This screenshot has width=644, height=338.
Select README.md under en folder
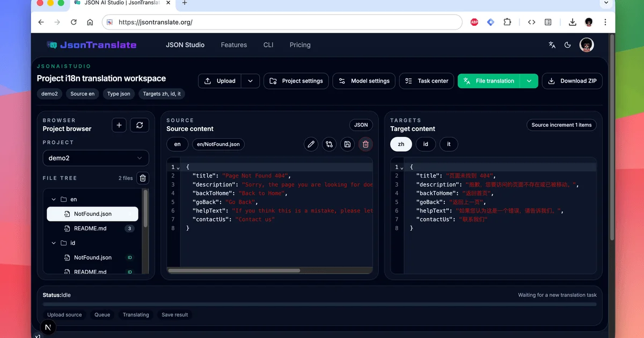[x=92, y=229]
